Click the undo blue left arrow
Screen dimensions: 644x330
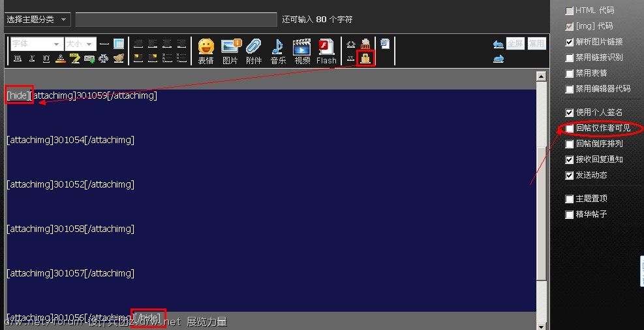tap(498, 44)
